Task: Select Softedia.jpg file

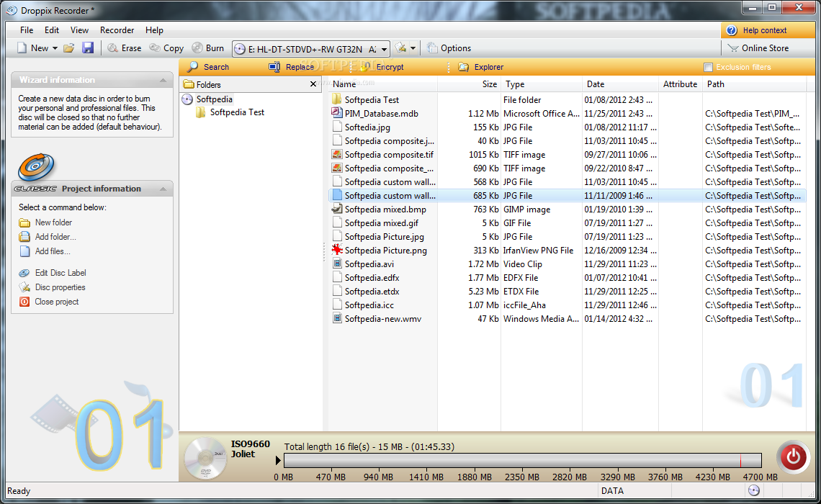Action: 367,127
